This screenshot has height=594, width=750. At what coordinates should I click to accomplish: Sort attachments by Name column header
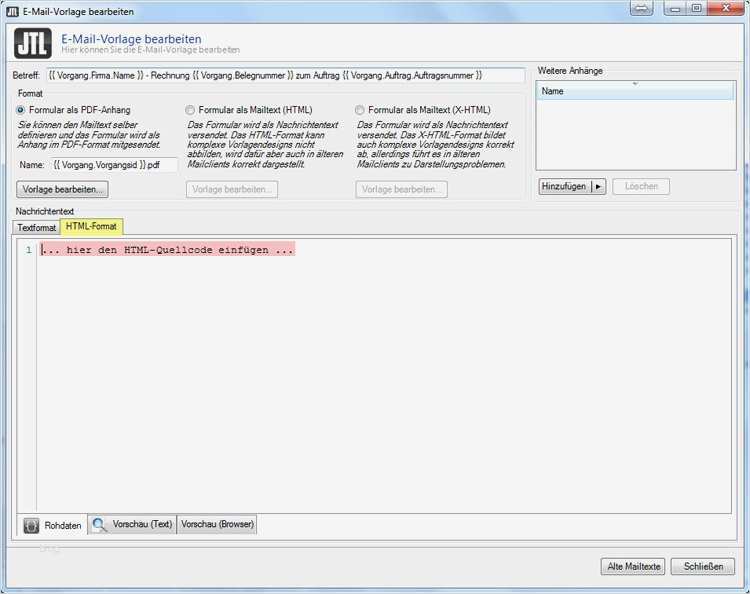[635, 91]
